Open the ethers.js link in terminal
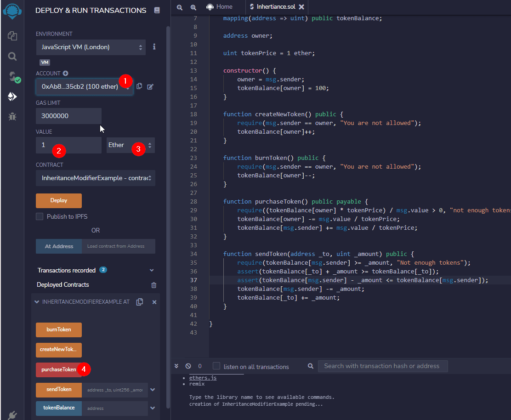 click(203, 378)
